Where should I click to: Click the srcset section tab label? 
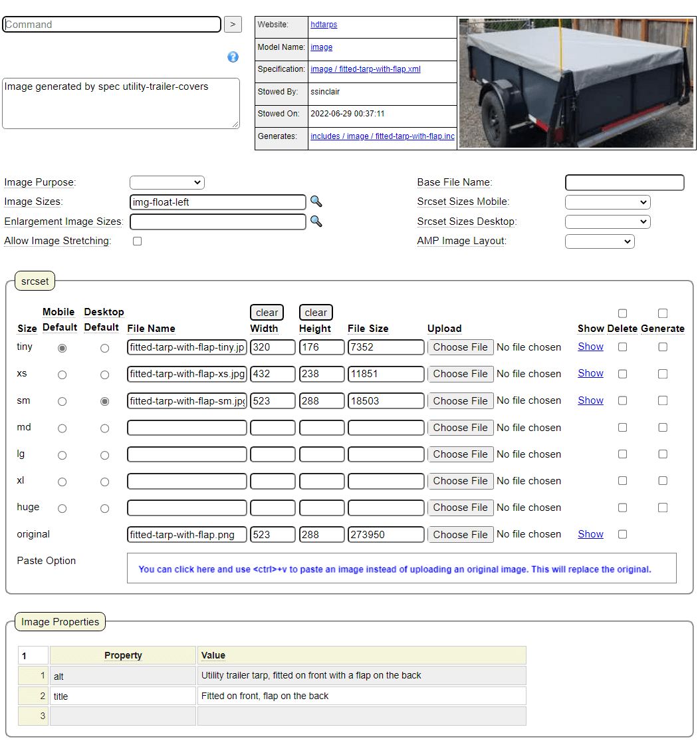[x=35, y=281]
